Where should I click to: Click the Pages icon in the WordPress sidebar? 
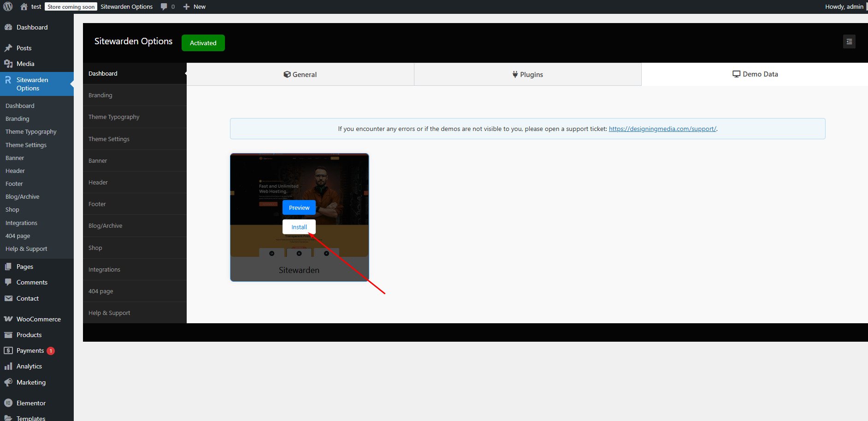coord(8,267)
